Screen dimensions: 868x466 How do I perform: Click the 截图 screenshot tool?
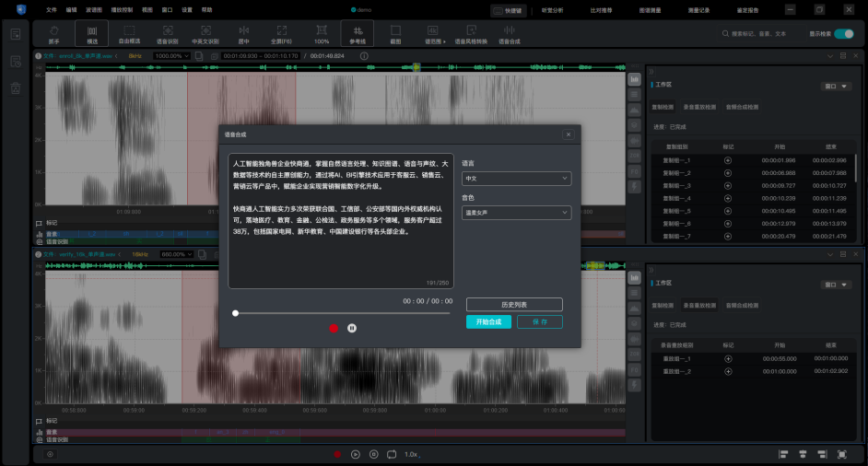(x=395, y=34)
